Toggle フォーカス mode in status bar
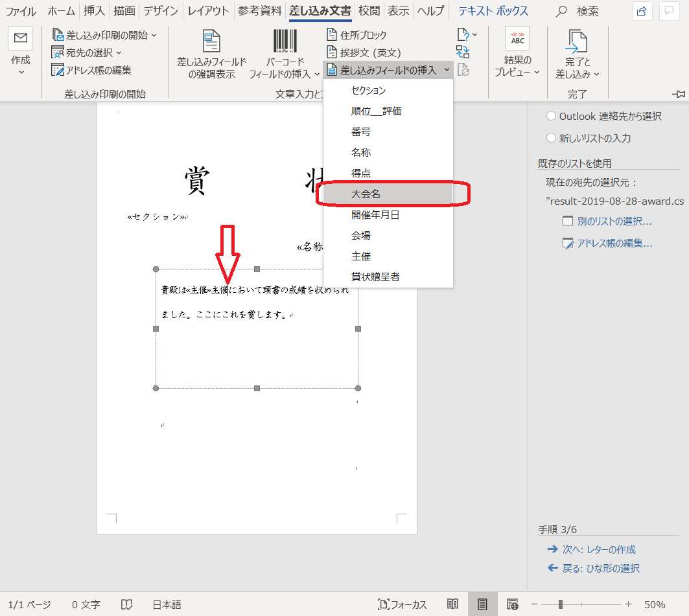The width and height of the screenshot is (689, 616). 403,604
